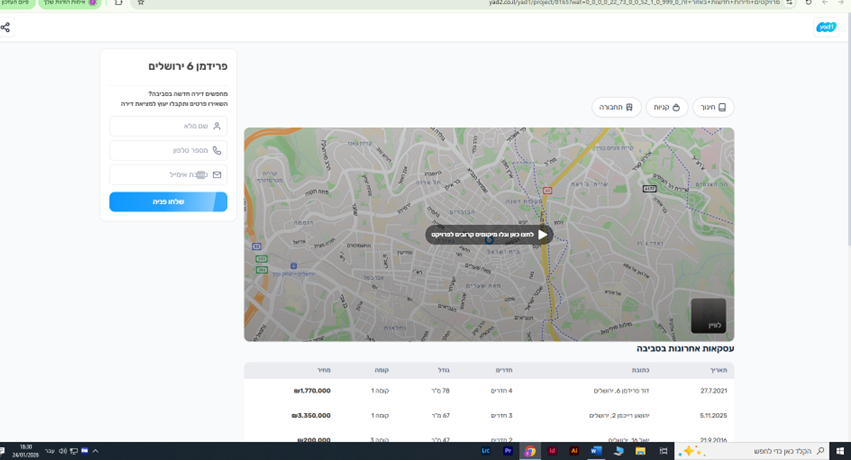
Task: Open Lightroom Classic from the taskbar
Action: (486, 451)
